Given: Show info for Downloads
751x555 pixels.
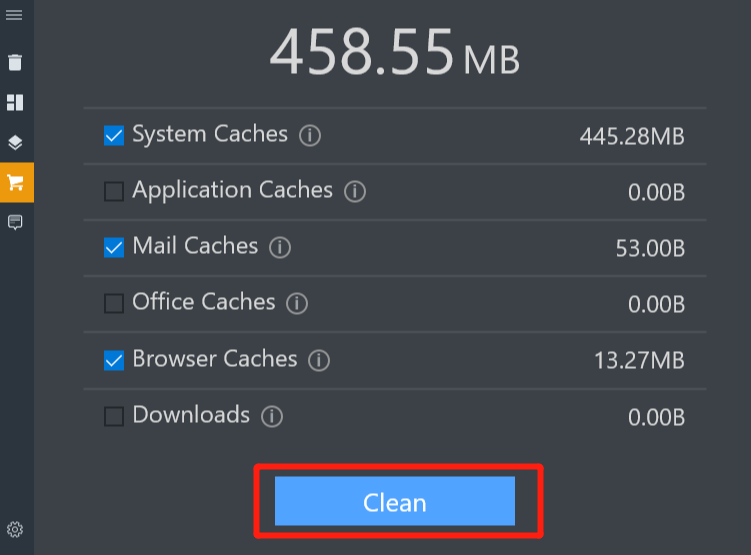Looking at the screenshot, I should (x=272, y=416).
